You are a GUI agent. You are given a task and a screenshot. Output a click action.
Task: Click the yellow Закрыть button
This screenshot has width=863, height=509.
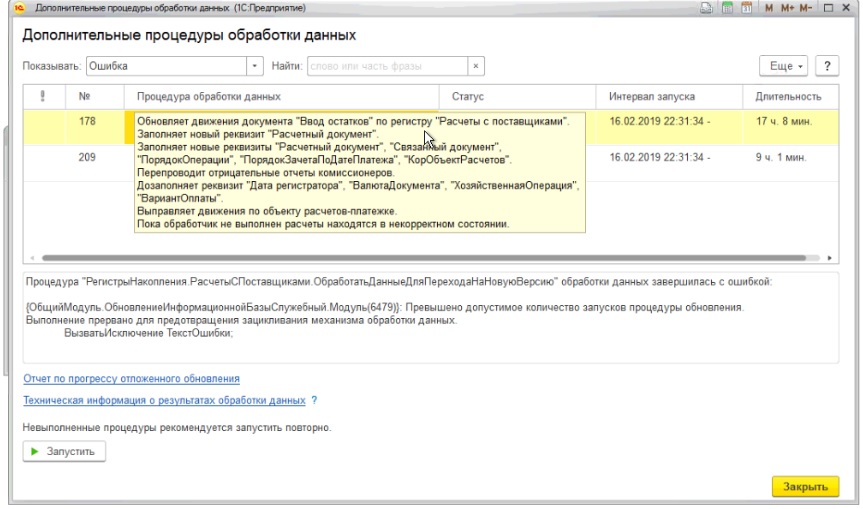[804, 487]
